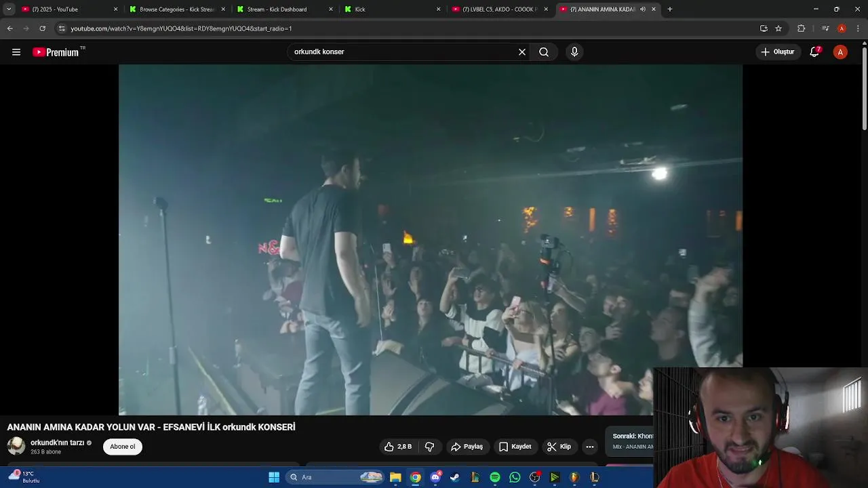Install app icon in address bar
Viewport: 868px width, 488px height.
click(764, 28)
